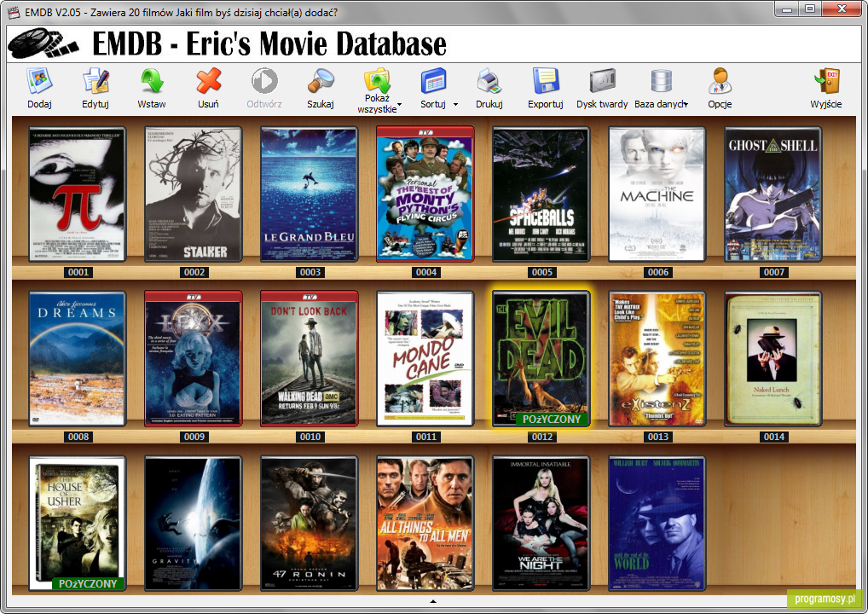Screen dimensions: 868x614
Task: Select the Lexx TV cover
Action: pos(194,359)
